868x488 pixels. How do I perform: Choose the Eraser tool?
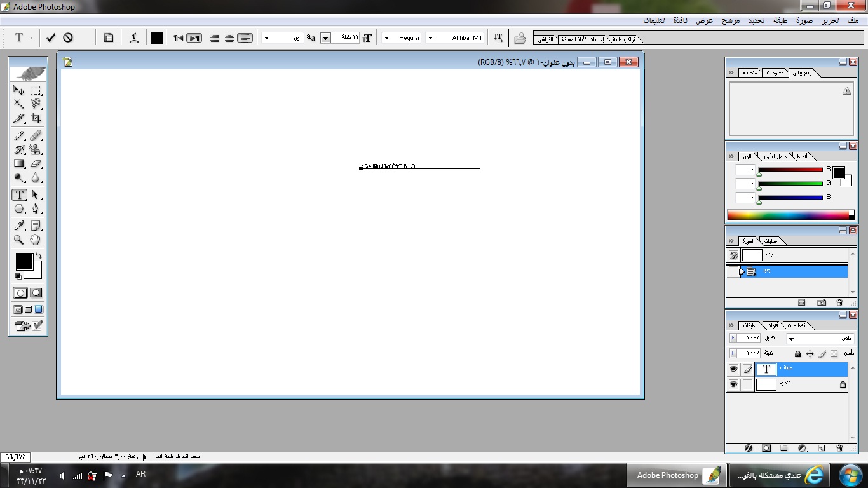click(36, 164)
